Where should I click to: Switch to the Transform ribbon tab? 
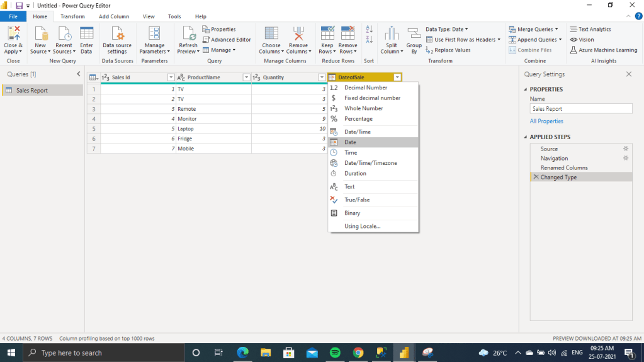click(x=72, y=16)
